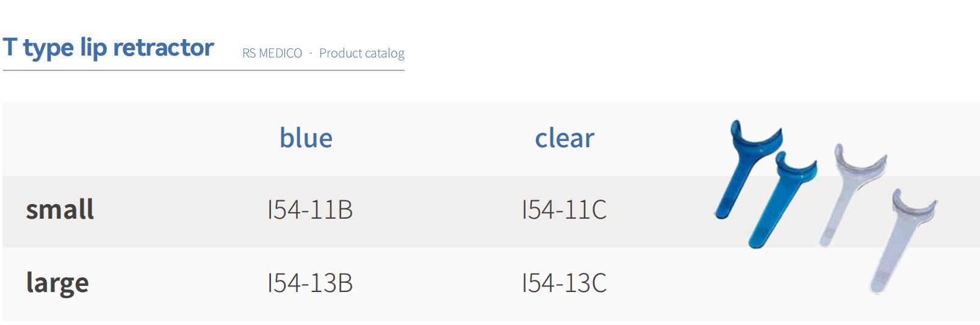This screenshot has width=980, height=325.
Task: Select the blue column header
Action: click(306, 137)
